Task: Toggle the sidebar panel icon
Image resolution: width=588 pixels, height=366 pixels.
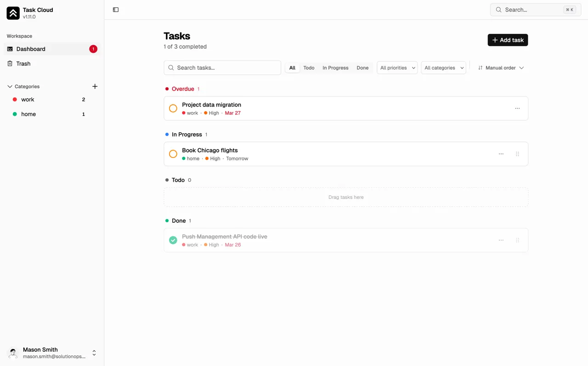Action: [x=116, y=10]
